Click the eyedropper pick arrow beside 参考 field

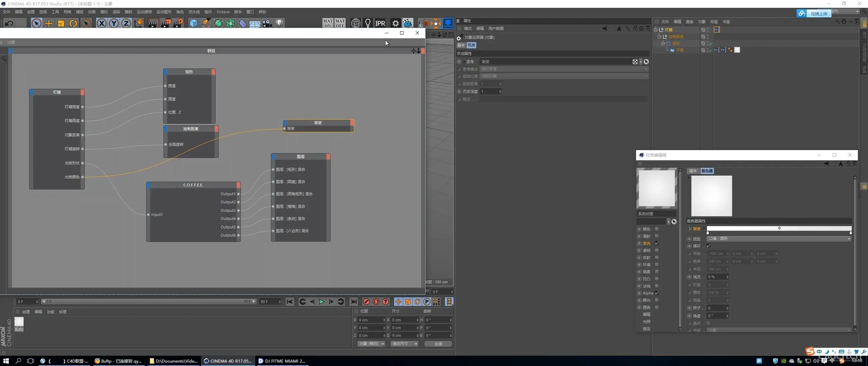646,62
